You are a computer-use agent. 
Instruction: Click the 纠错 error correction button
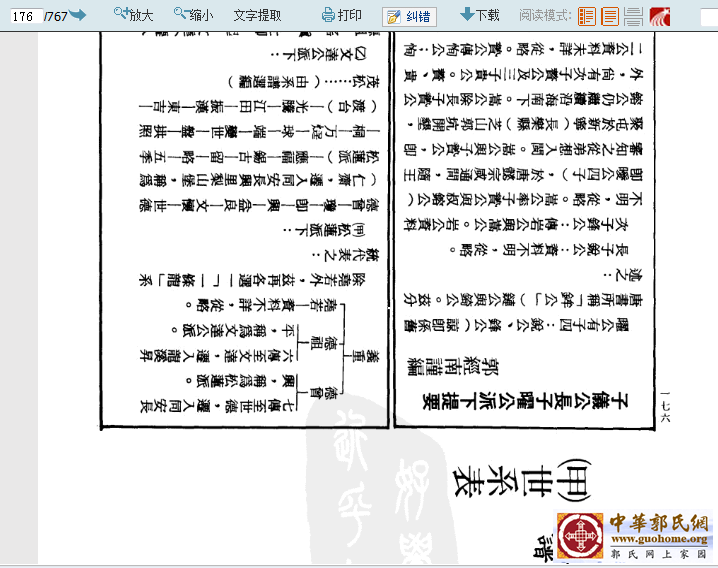409,17
